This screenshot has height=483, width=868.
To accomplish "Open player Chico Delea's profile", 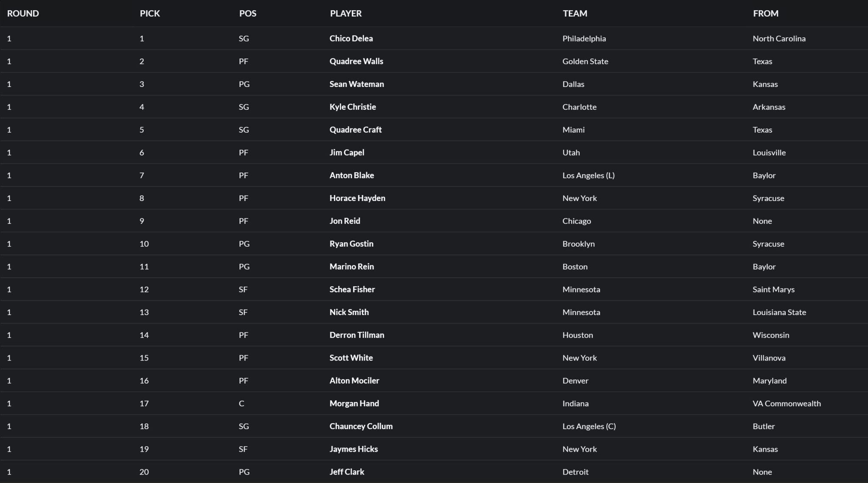I will pyautogui.click(x=351, y=39).
